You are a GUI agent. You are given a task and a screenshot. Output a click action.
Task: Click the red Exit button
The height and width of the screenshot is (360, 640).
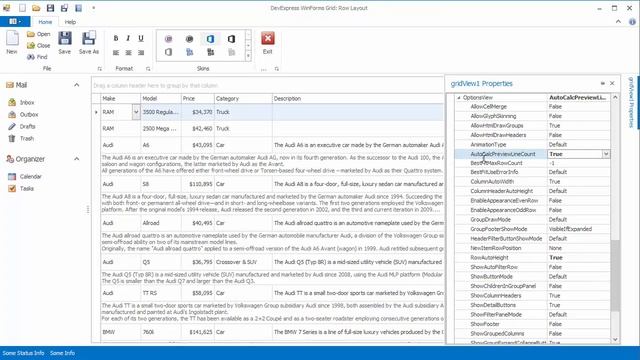click(268, 42)
